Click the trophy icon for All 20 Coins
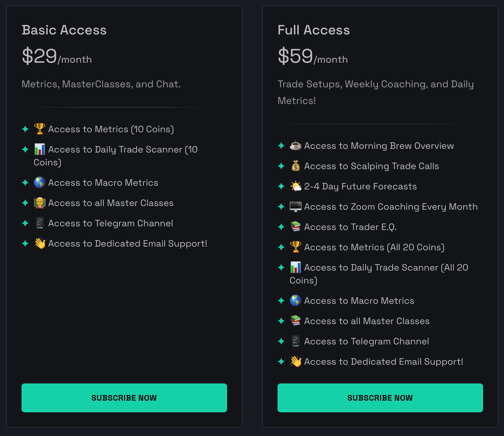Screen dimensions: 504x436 (x=296, y=247)
